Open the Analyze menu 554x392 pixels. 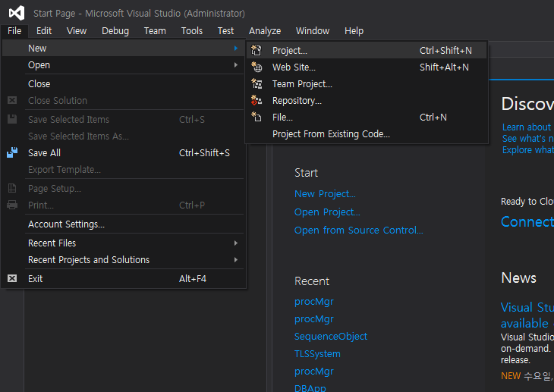(x=265, y=31)
